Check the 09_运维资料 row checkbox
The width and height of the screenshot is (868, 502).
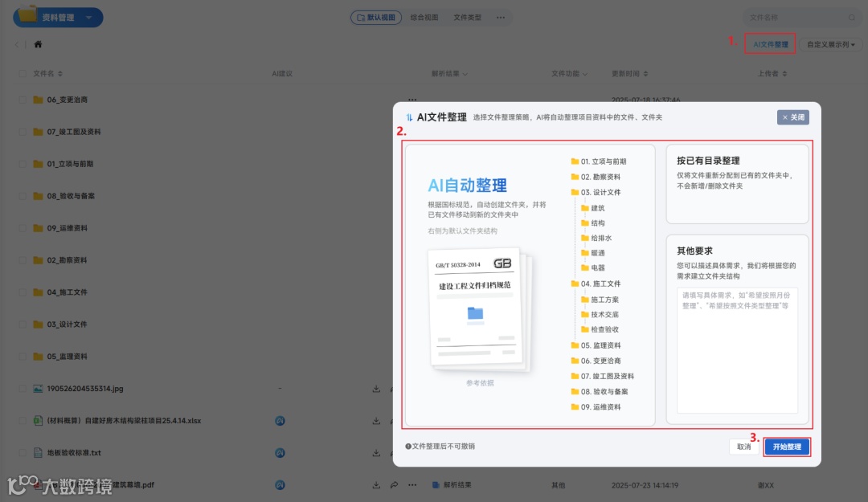[x=23, y=228]
